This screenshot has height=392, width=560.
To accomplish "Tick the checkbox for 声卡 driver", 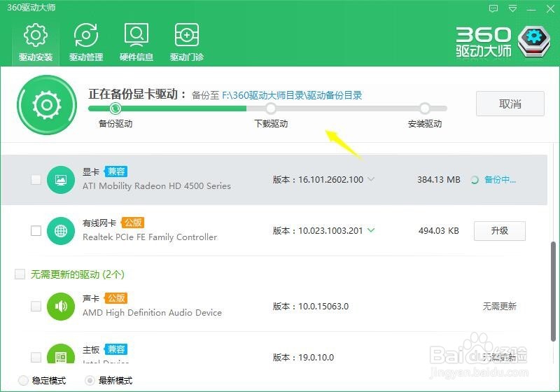I will (36, 306).
